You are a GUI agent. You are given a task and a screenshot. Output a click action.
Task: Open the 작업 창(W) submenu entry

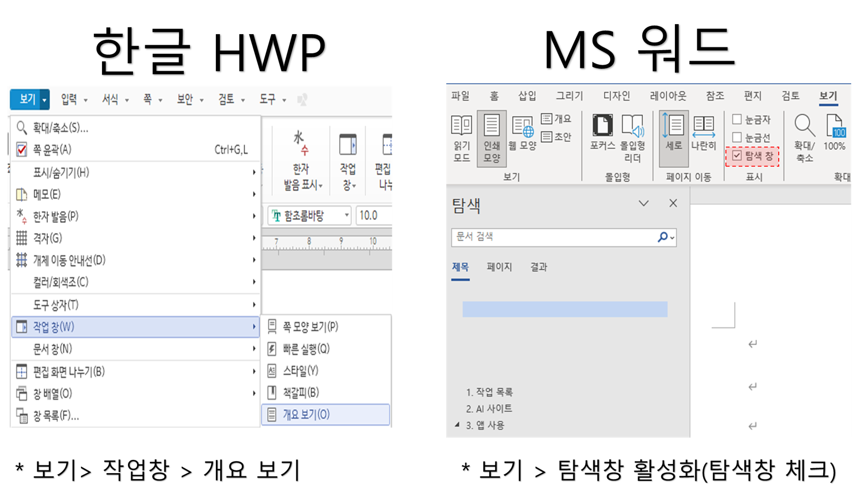pyautogui.click(x=135, y=327)
